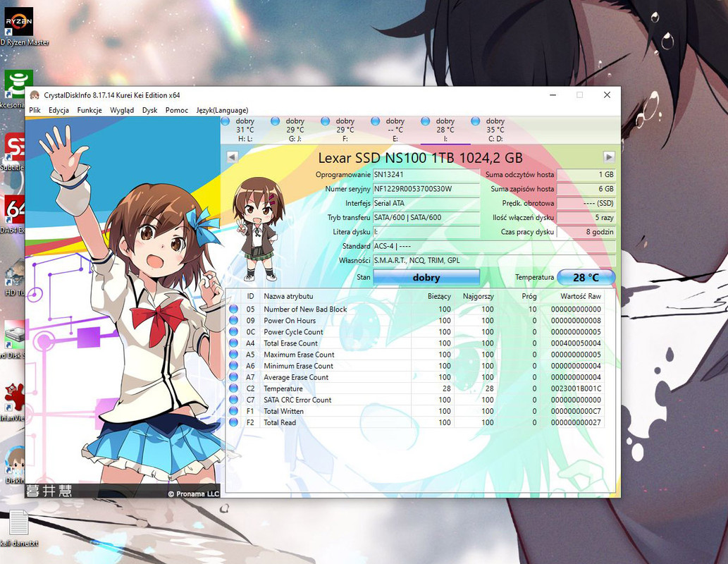Open the Plik menu
This screenshot has width=728, height=564.
(35, 110)
